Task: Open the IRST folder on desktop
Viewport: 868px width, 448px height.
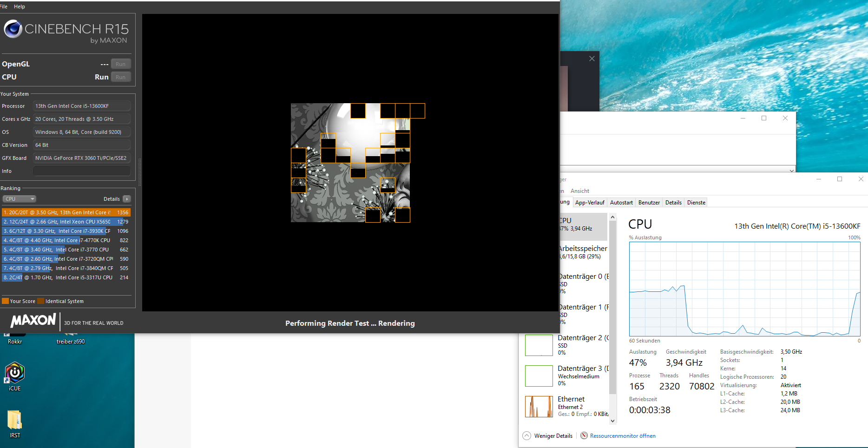Action: tap(15, 424)
